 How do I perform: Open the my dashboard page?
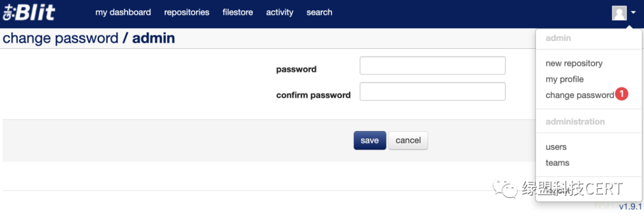click(x=123, y=13)
